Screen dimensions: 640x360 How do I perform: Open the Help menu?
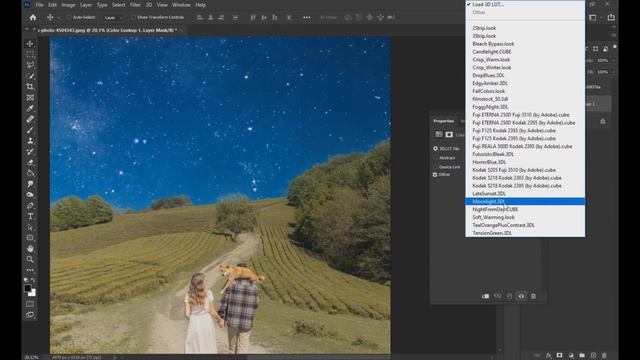pyautogui.click(x=200, y=5)
